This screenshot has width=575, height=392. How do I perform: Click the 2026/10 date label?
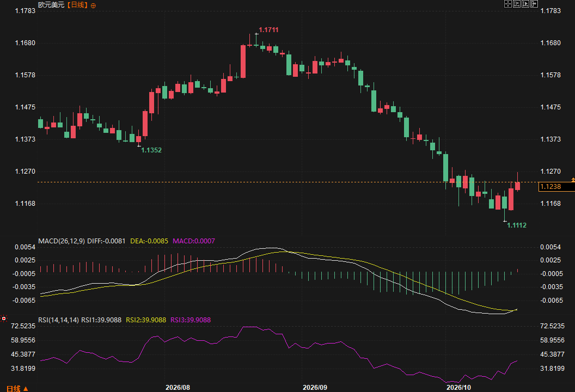459,388
